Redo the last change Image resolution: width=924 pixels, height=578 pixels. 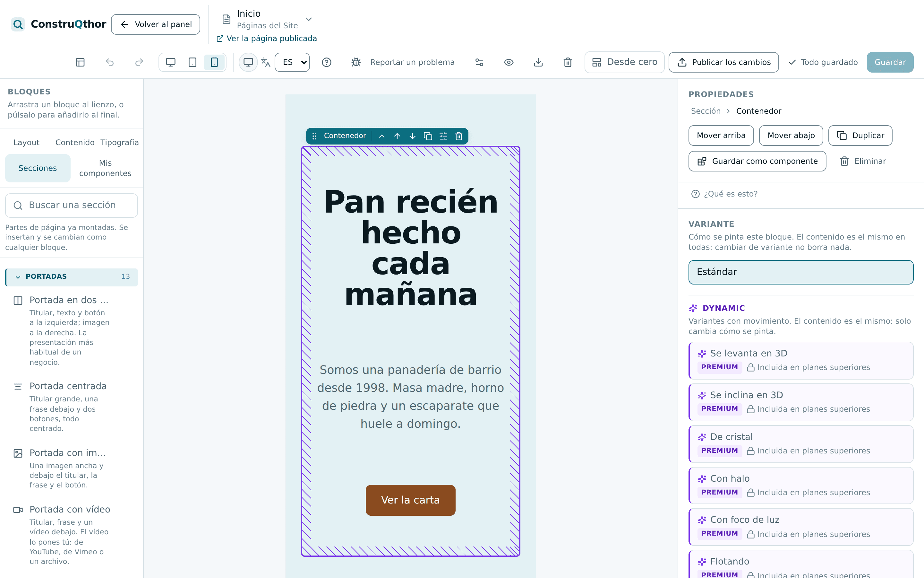pos(139,62)
